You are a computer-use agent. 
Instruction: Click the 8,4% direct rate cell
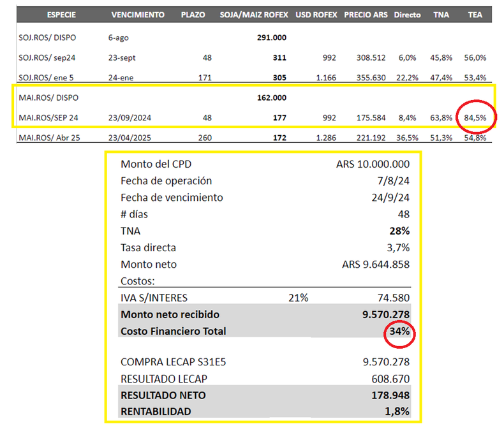coord(407,118)
